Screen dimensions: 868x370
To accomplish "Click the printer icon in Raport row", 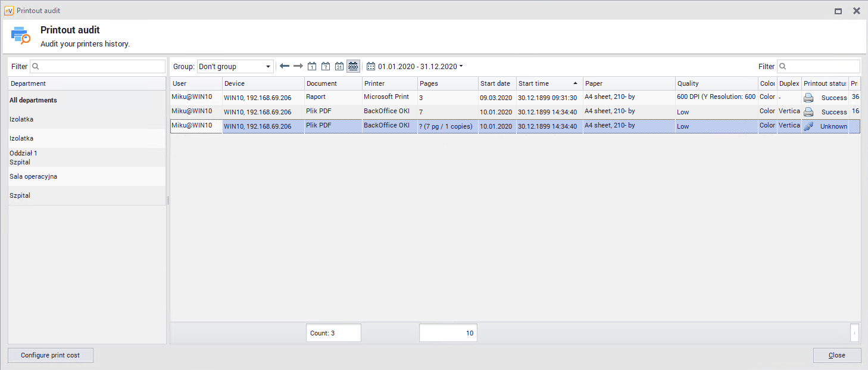I will (x=808, y=98).
